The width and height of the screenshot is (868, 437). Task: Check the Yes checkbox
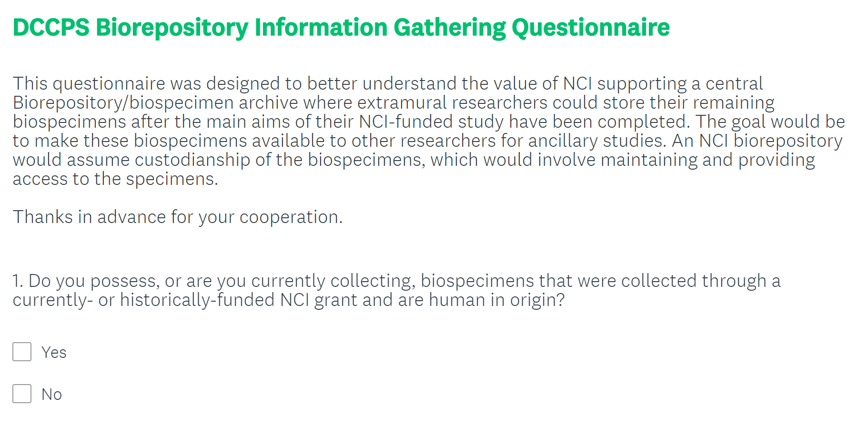(22, 352)
